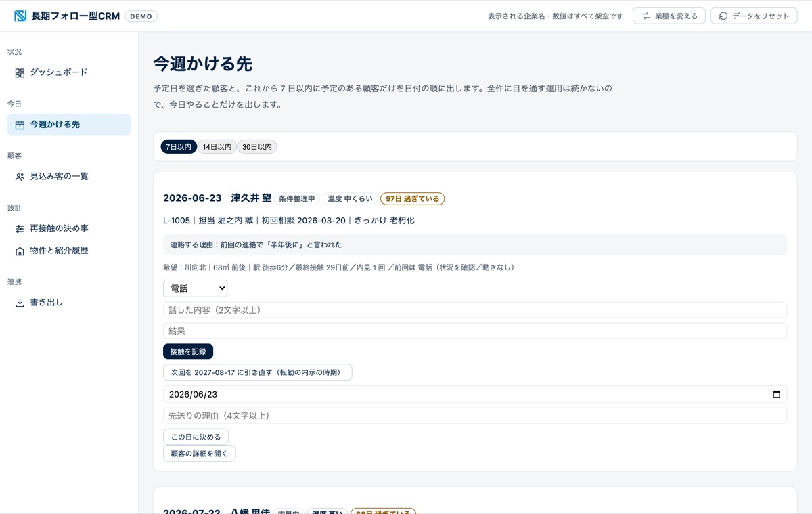Select the 今週かける先 sidebar item
The width and height of the screenshot is (812, 514).
[x=69, y=125]
